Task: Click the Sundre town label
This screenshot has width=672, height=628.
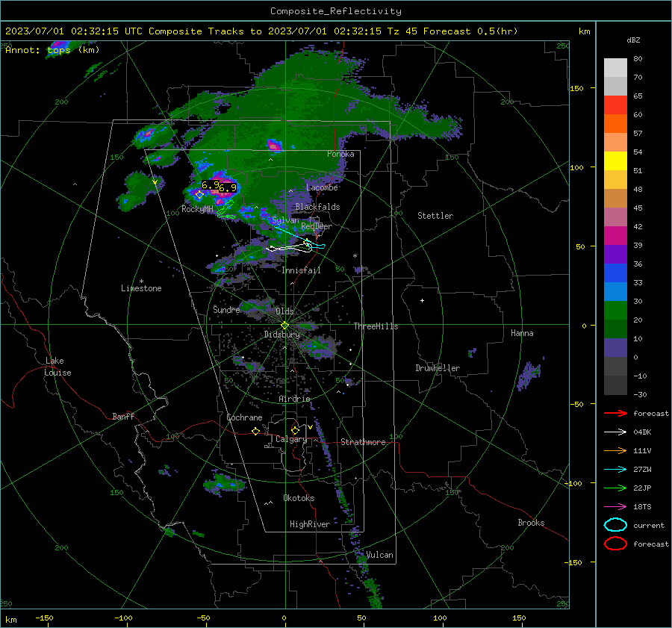Action: 226,309
